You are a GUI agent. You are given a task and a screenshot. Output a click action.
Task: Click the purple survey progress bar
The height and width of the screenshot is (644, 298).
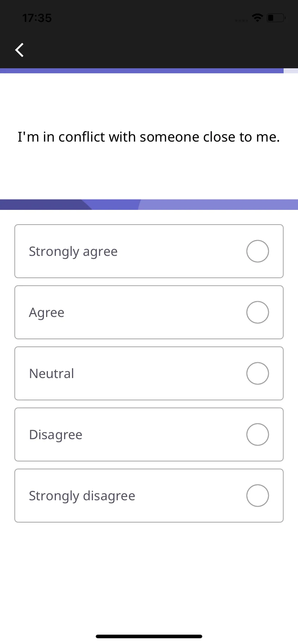(x=142, y=71)
